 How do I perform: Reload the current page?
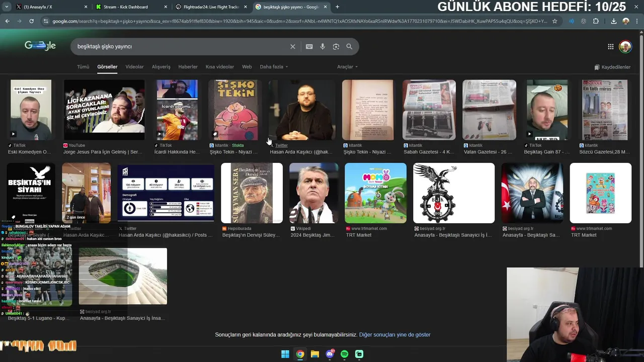(x=31, y=21)
